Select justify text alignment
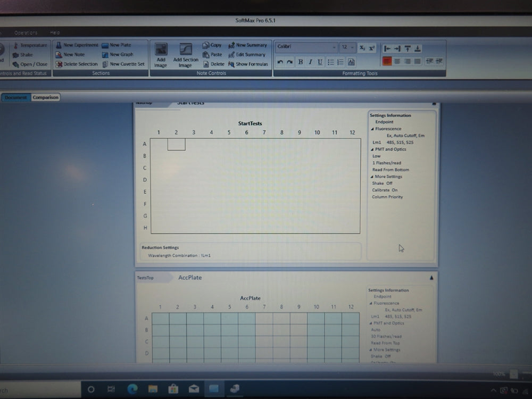Viewport: 532px width, 399px height. [x=417, y=61]
